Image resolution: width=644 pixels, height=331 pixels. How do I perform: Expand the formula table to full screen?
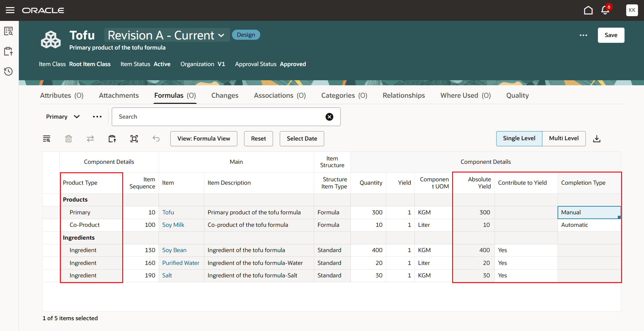click(134, 139)
